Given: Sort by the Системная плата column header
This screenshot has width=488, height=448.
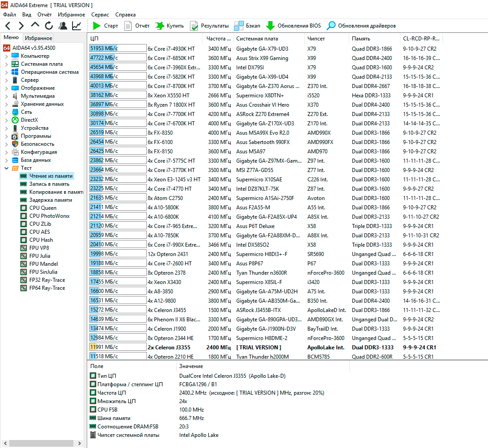Looking at the screenshot, I should point(257,39).
